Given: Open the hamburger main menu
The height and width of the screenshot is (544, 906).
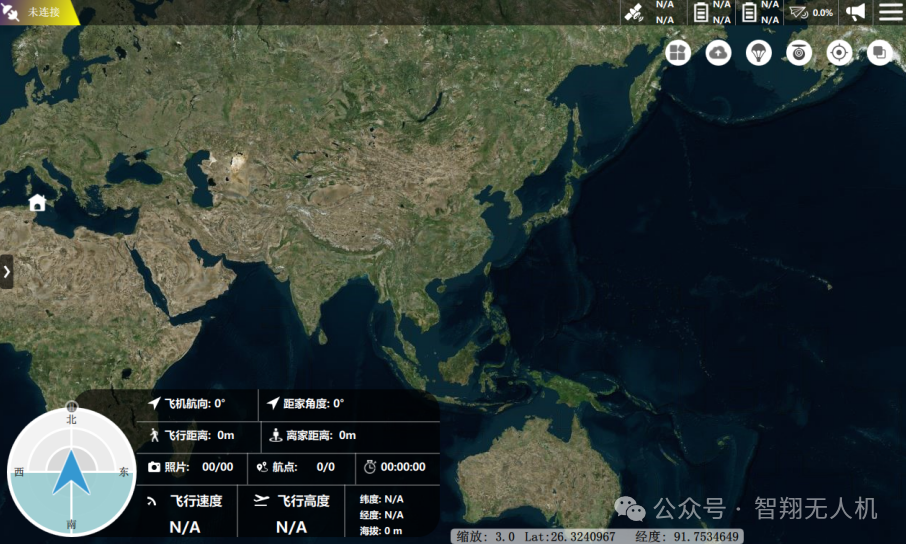Looking at the screenshot, I should tap(890, 12).
